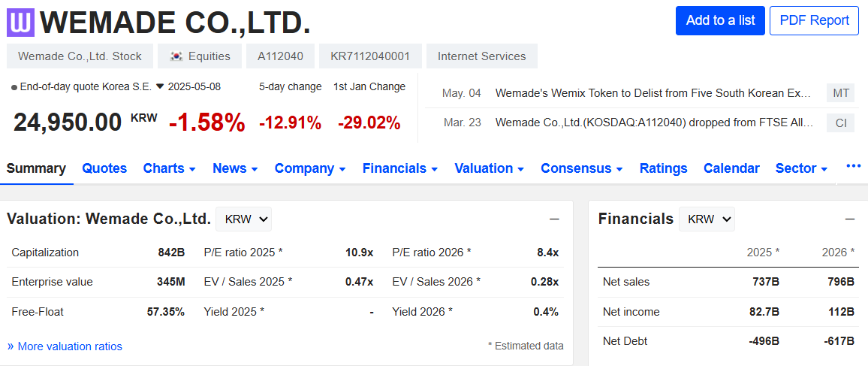Image resolution: width=868 pixels, height=366 pixels.
Task: Click the Add to a list button
Action: [x=720, y=20]
